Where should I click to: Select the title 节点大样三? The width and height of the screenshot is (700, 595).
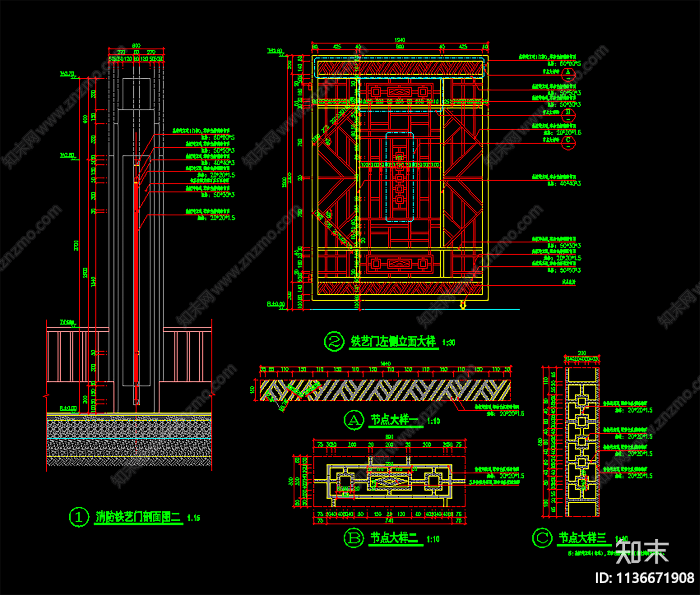point(583,538)
